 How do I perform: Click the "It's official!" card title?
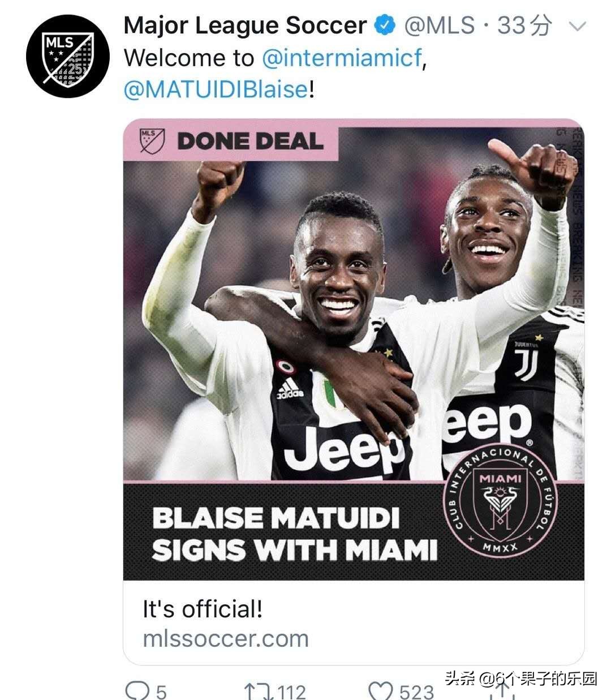pos(203,609)
